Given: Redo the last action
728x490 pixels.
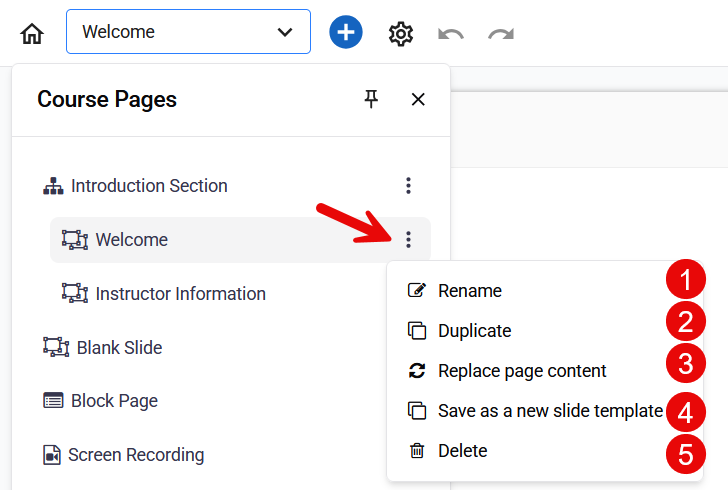Looking at the screenshot, I should pos(501,34).
